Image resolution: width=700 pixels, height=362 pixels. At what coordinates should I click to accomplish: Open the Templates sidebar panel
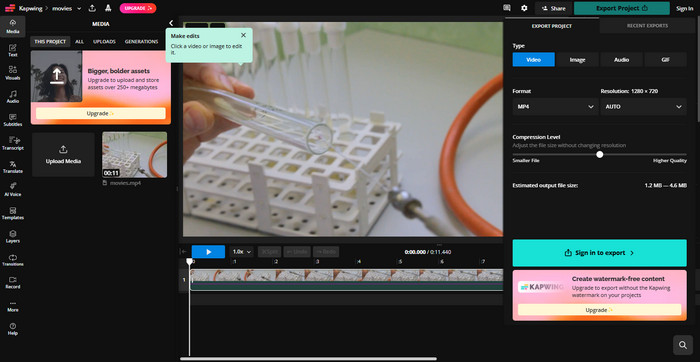pyautogui.click(x=12, y=213)
